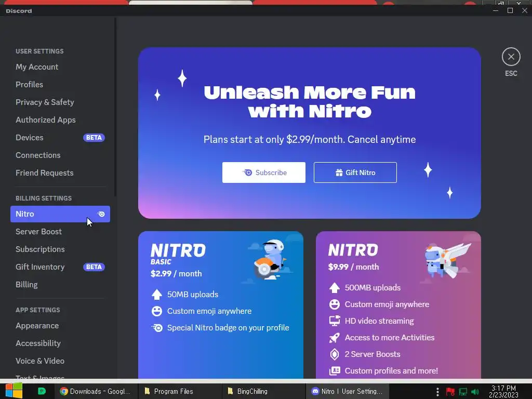Select the Nitro $9.99 plan card logo
The height and width of the screenshot is (399, 532).
pyautogui.click(x=353, y=250)
